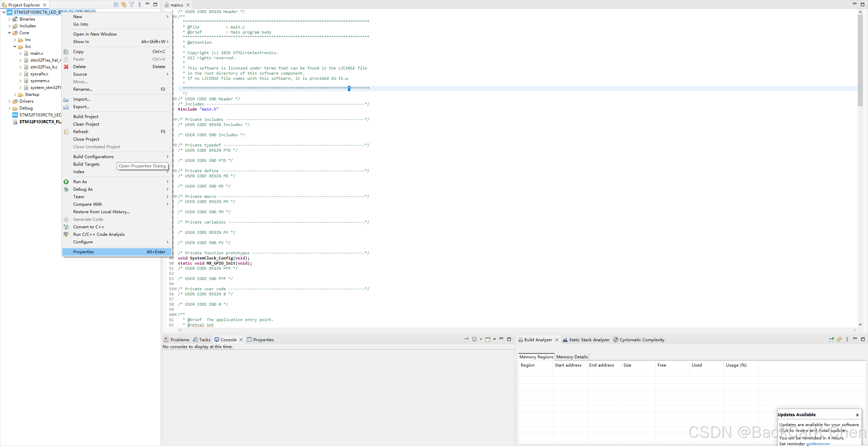Collapse the Core folder in tree

coord(9,33)
